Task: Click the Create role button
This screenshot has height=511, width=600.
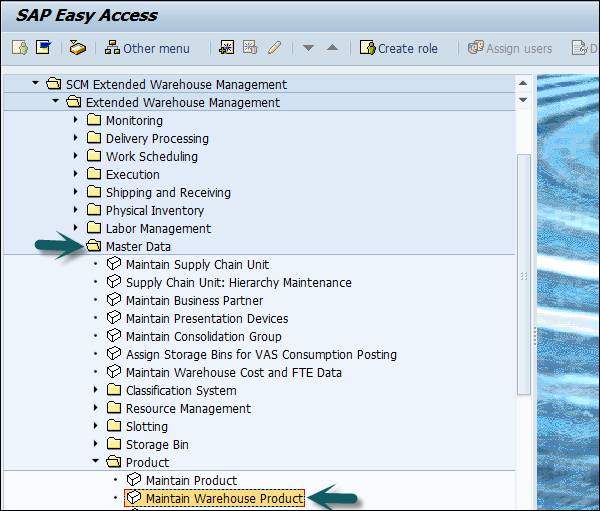Action: click(399, 48)
